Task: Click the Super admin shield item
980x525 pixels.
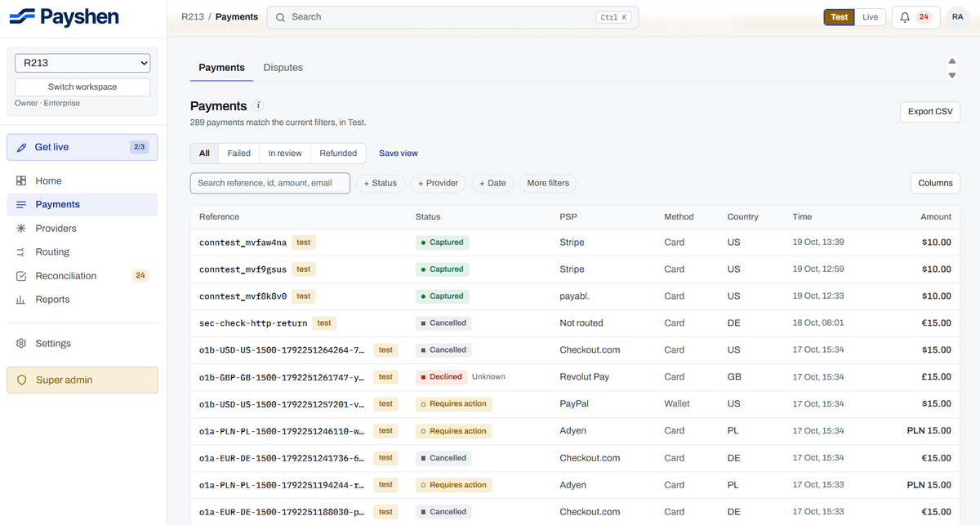Action: pyautogui.click(x=82, y=380)
